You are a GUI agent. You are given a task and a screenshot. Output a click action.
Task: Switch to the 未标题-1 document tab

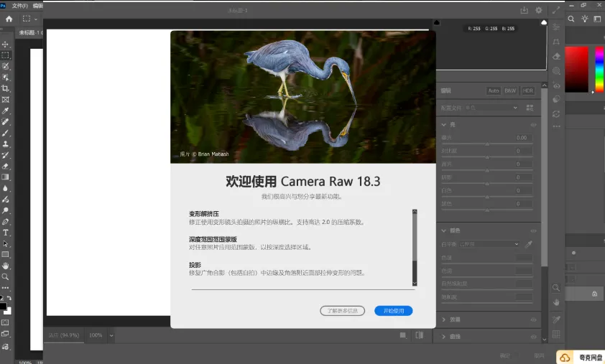(30, 33)
